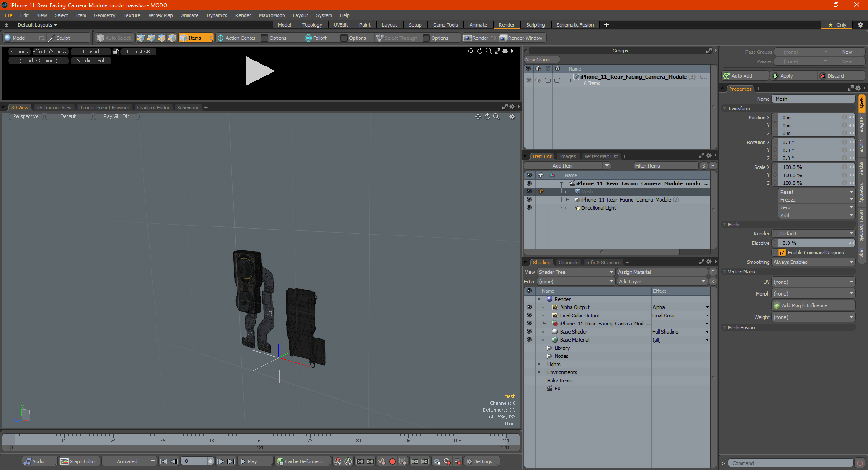
Task: Switch to UV Texture View tab
Action: click(54, 108)
